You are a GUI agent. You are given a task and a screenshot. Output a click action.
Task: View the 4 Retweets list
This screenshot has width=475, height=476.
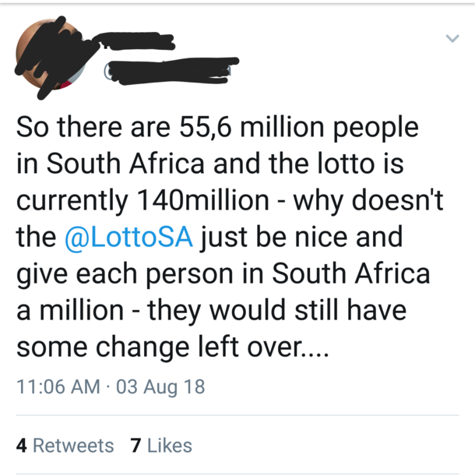tap(65, 446)
